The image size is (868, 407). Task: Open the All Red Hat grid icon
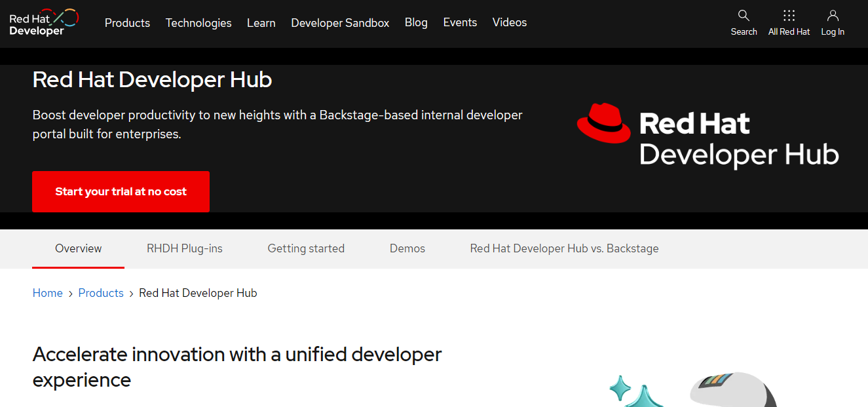coord(789,15)
